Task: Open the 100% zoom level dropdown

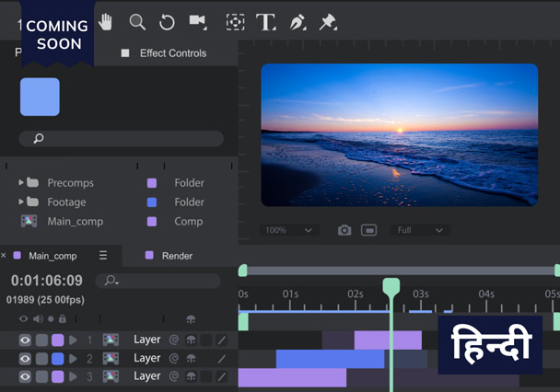Action: (x=288, y=230)
